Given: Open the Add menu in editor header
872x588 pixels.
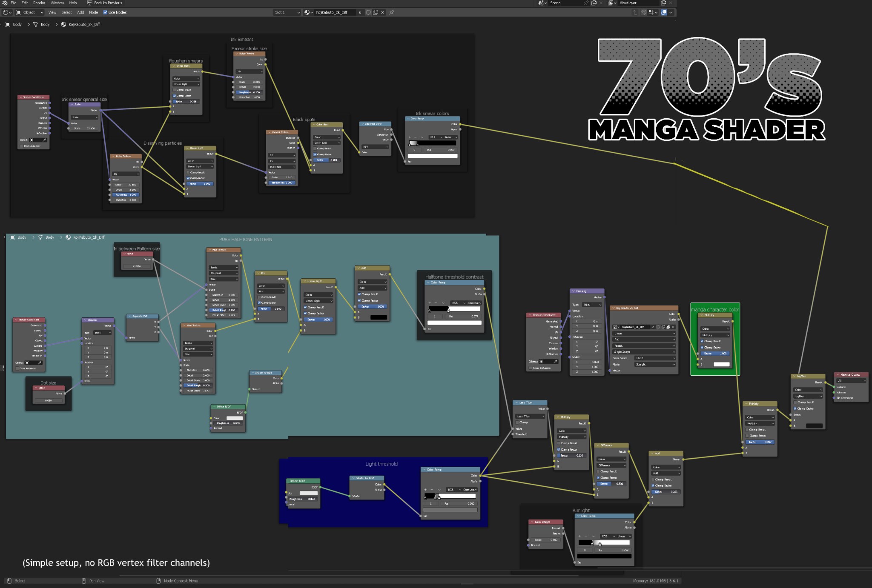Looking at the screenshot, I should pyautogui.click(x=80, y=12).
